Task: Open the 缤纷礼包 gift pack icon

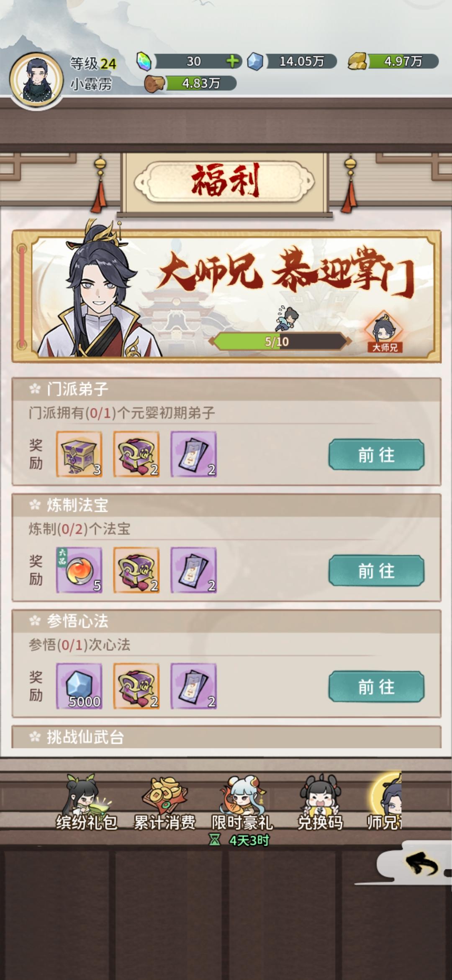Action: [x=87, y=802]
